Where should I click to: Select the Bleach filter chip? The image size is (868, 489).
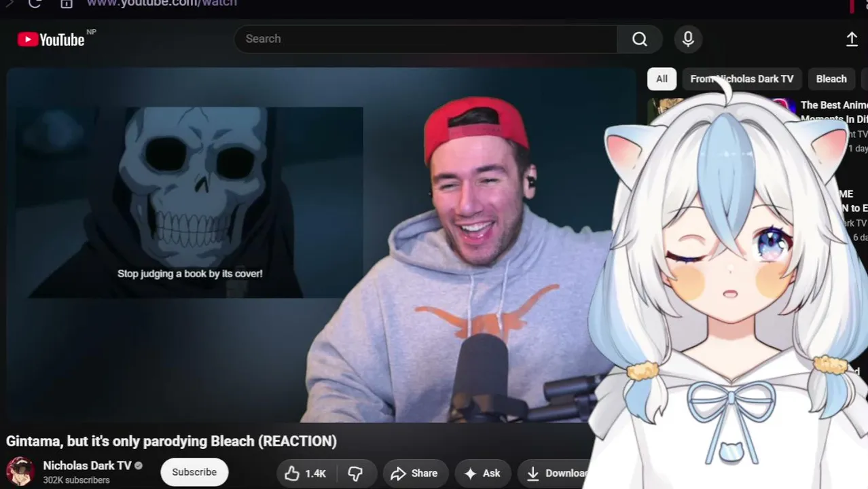click(x=831, y=79)
